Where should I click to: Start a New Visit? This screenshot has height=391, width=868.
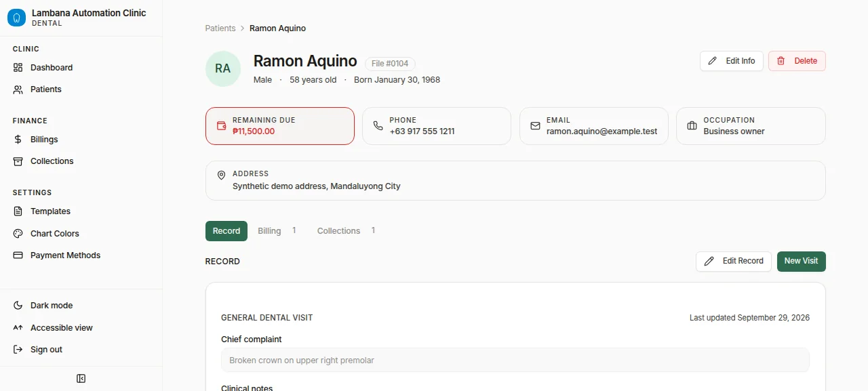click(802, 261)
